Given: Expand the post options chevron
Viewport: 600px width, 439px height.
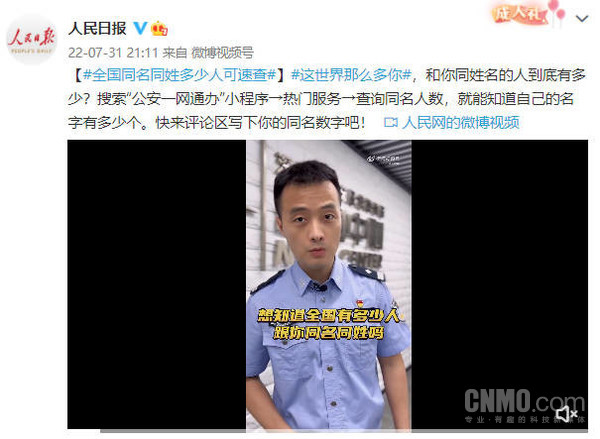Looking at the screenshot, I should tap(582, 18).
